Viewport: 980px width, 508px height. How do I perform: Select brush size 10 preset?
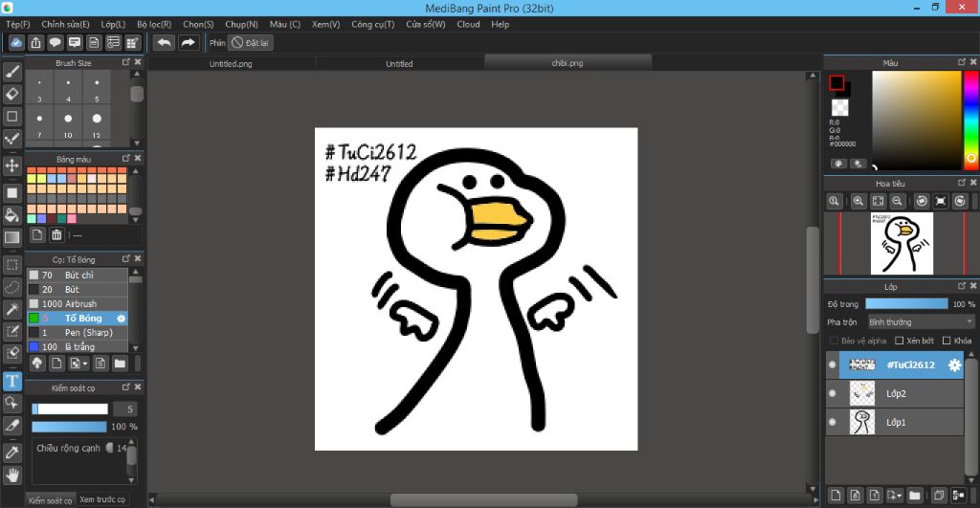click(68, 122)
